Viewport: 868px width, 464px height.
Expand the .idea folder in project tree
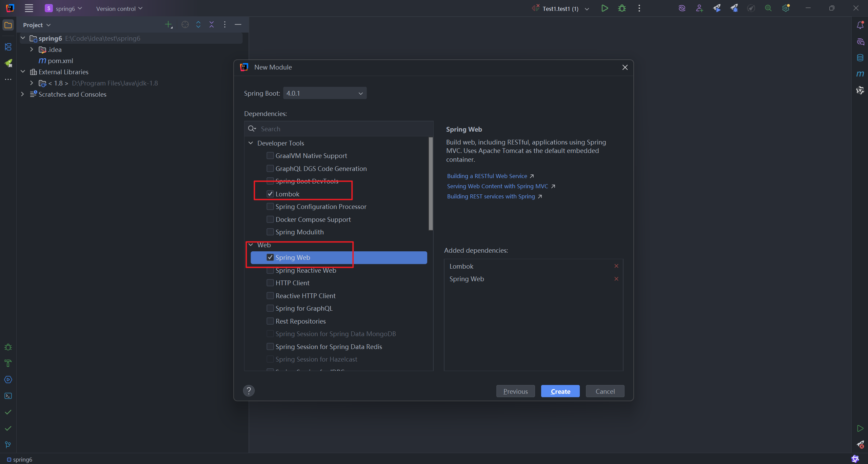coord(32,50)
